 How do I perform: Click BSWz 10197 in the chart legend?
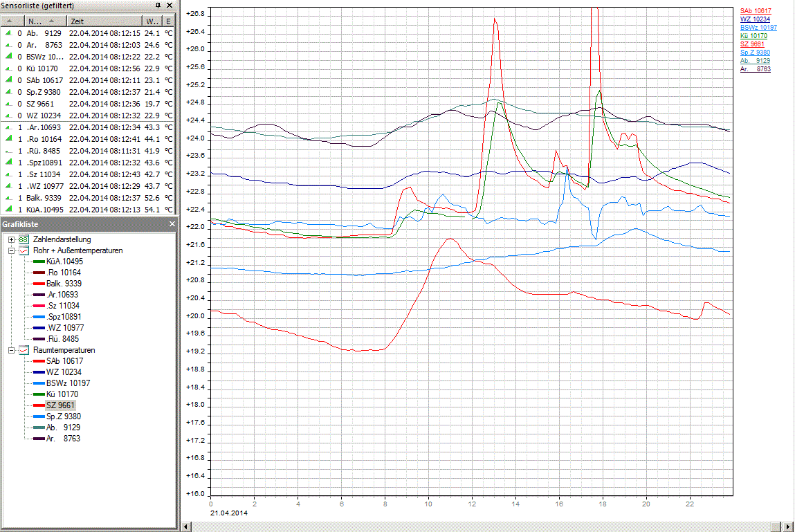tap(758, 28)
